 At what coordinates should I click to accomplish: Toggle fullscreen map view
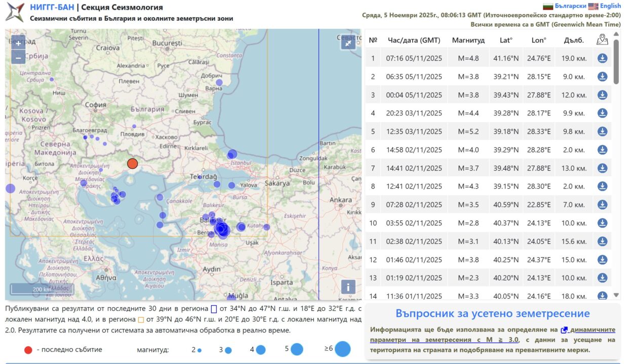[348, 43]
